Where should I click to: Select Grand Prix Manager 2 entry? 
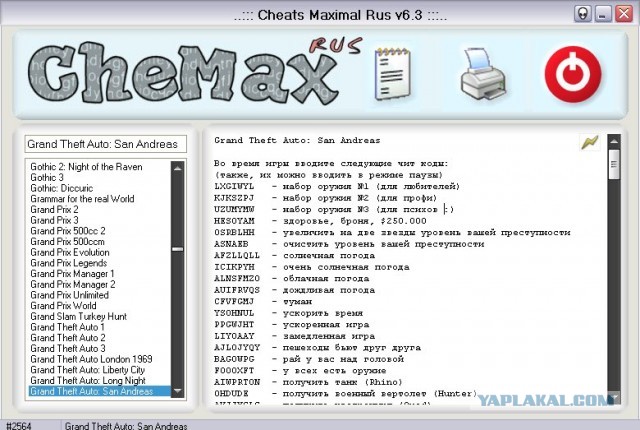coord(73,284)
